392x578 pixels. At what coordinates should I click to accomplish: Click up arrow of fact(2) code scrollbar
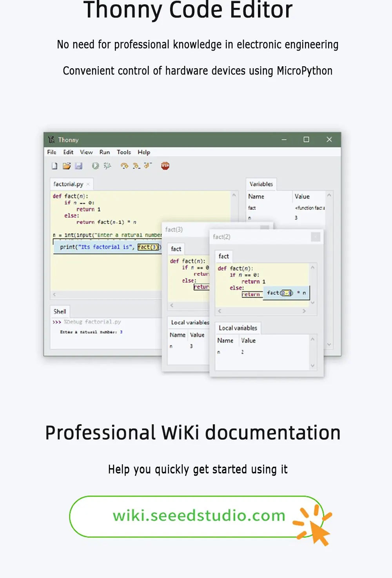tap(312, 267)
